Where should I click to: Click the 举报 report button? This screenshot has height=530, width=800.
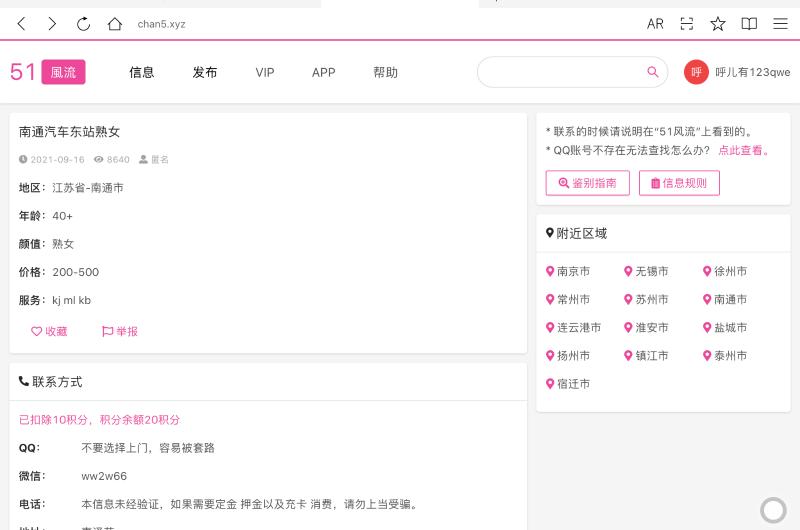[x=120, y=331]
